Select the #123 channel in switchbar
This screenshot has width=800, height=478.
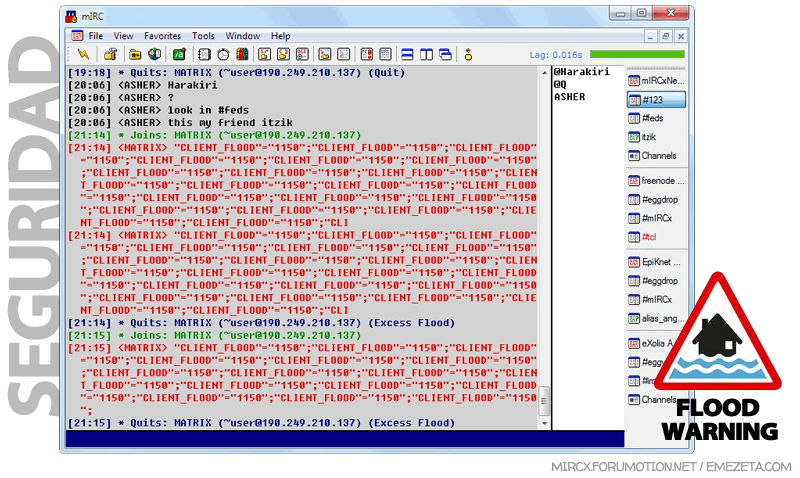click(656, 99)
